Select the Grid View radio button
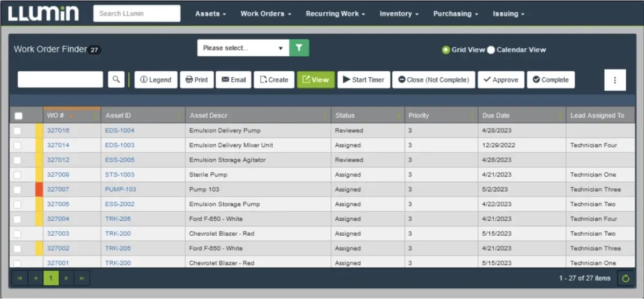The width and height of the screenshot is (644, 299). [x=445, y=50]
